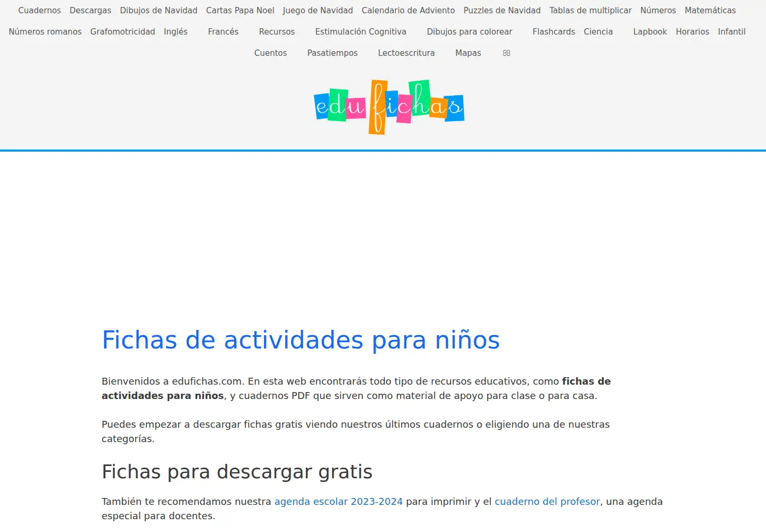This screenshot has width=766, height=532.
Task: Open Calendario de Adviento
Action: coord(409,11)
